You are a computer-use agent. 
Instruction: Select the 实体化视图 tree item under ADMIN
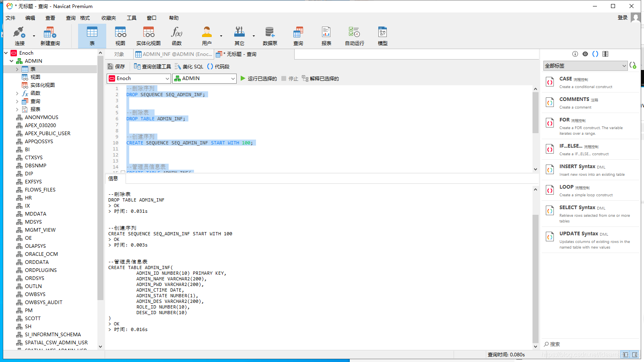pos(42,85)
